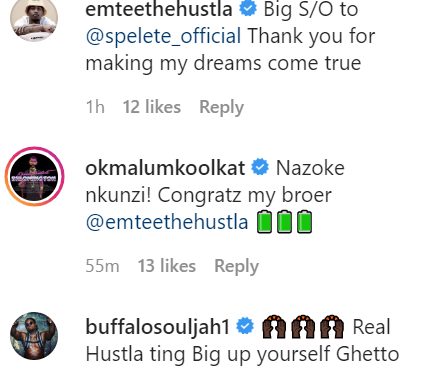Open the emteethehustla username link
Viewport: 426px width, 369px height.
[159, 9]
